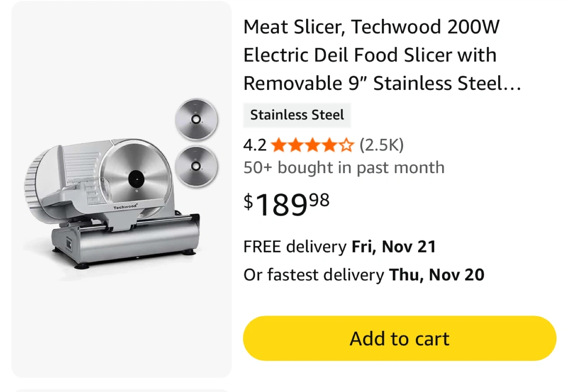568x392 pixels.
Task: Click the Add to cart button
Action: 399,338
